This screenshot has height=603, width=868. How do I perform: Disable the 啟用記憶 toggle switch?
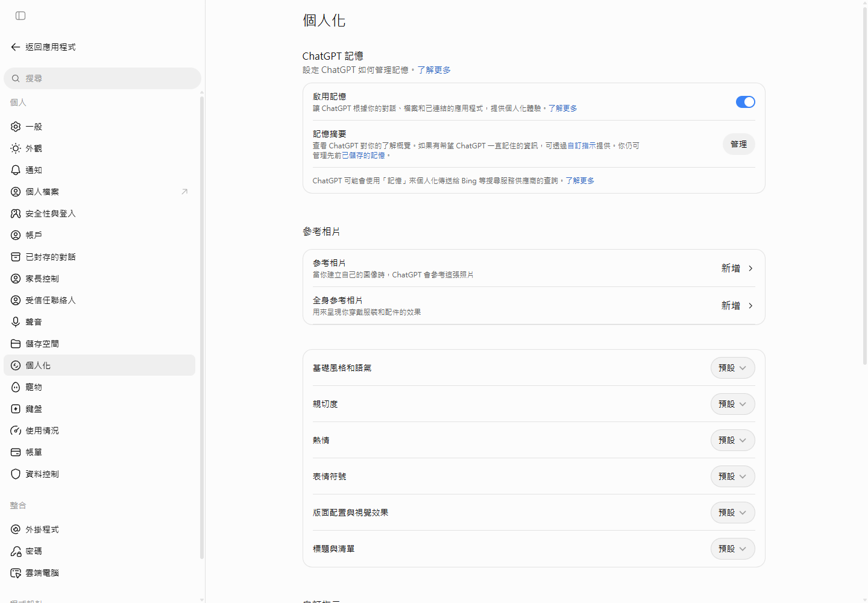point(745,102)
